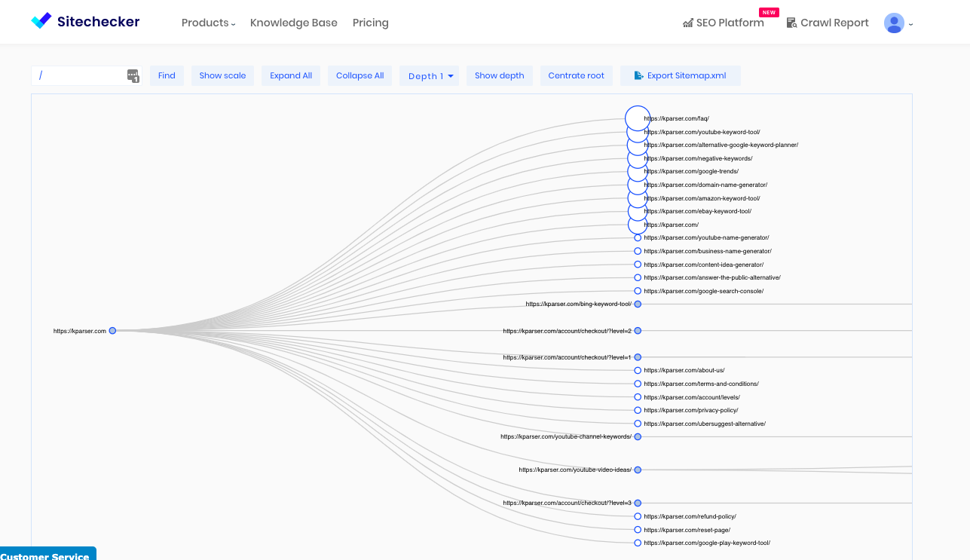This screenshot has height=560, width=970.
Task: Focus the URL path search field
Action: (86, 75)
